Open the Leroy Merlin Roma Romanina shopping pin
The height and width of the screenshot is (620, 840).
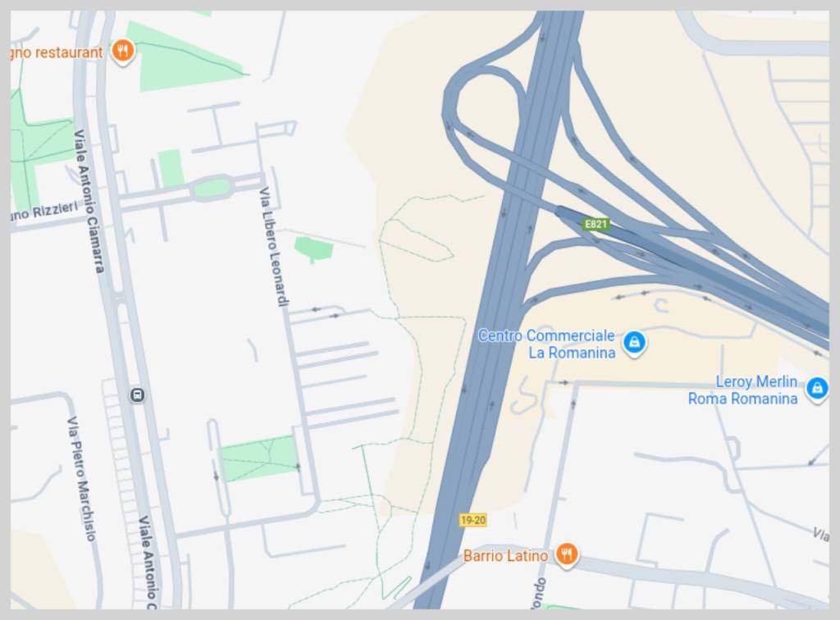(x=817, y=388)
